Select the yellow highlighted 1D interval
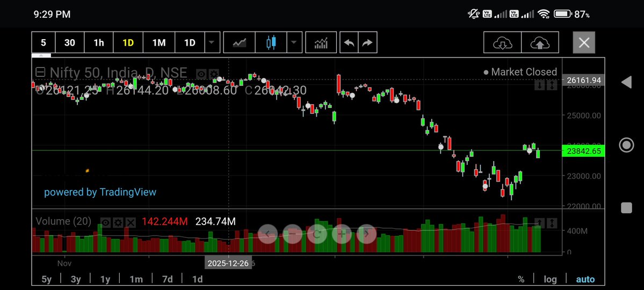This screenshot has width=644, height=290. tap(128, 42)
